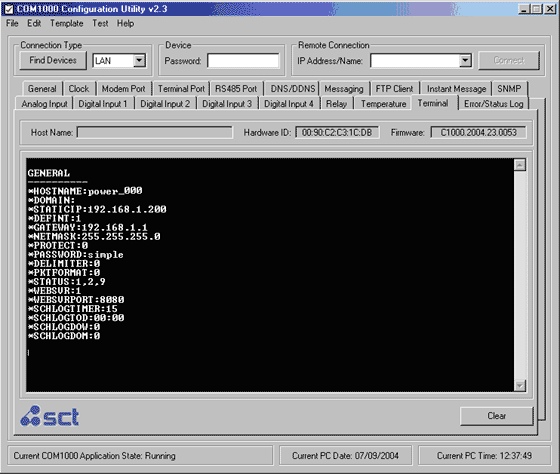560x474 pixels.
Task: Click the SCT logo
Action: pos(50,416)
